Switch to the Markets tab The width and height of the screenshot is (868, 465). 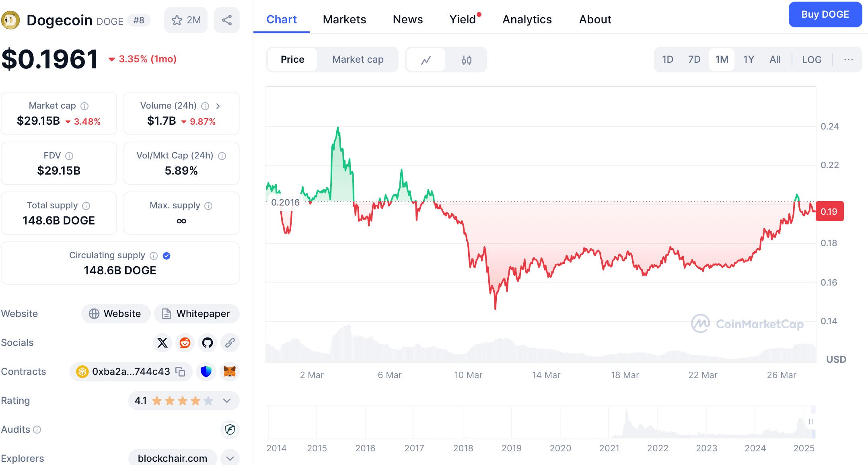pyautogui.click(x=344, y=19)
